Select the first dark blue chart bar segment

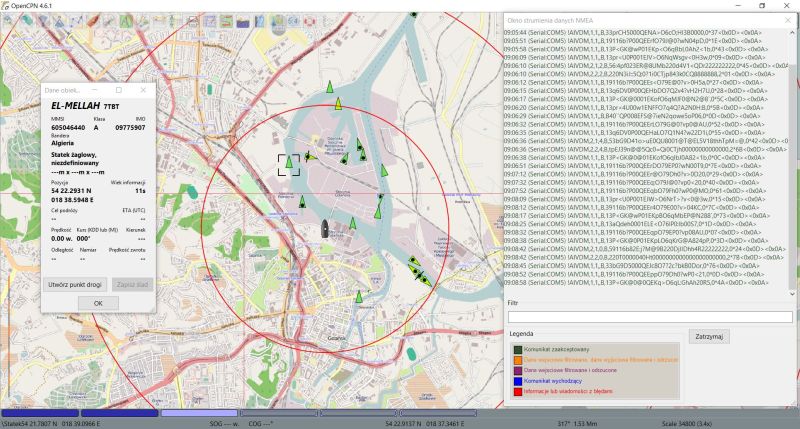coord(40,413)
